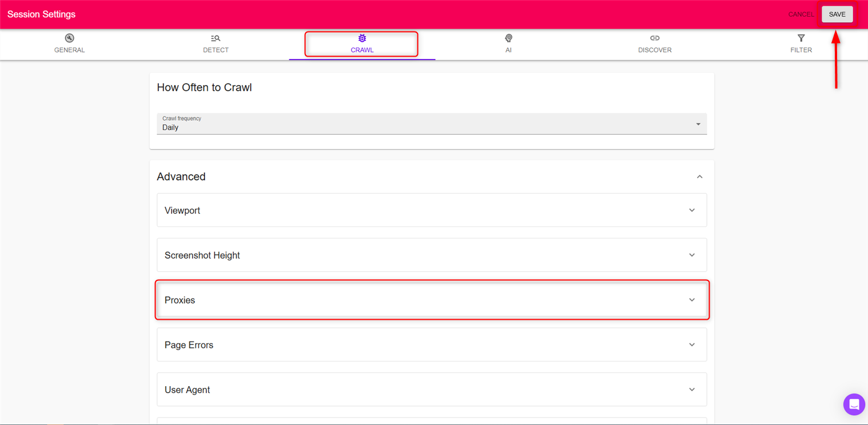Click the Screenshot Height label text
This screenshot has height=425, width=868.
tap(202, 255)
